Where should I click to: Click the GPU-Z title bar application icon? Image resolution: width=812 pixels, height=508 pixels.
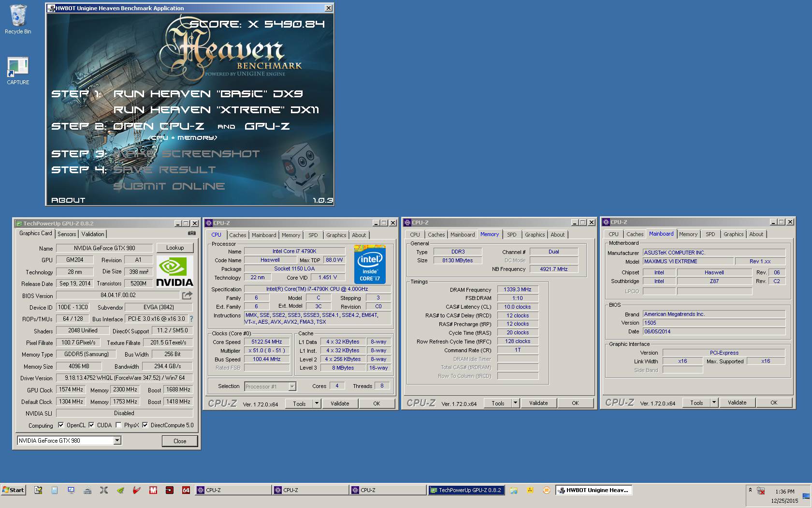pyautogui.click(x=19, y=224)
